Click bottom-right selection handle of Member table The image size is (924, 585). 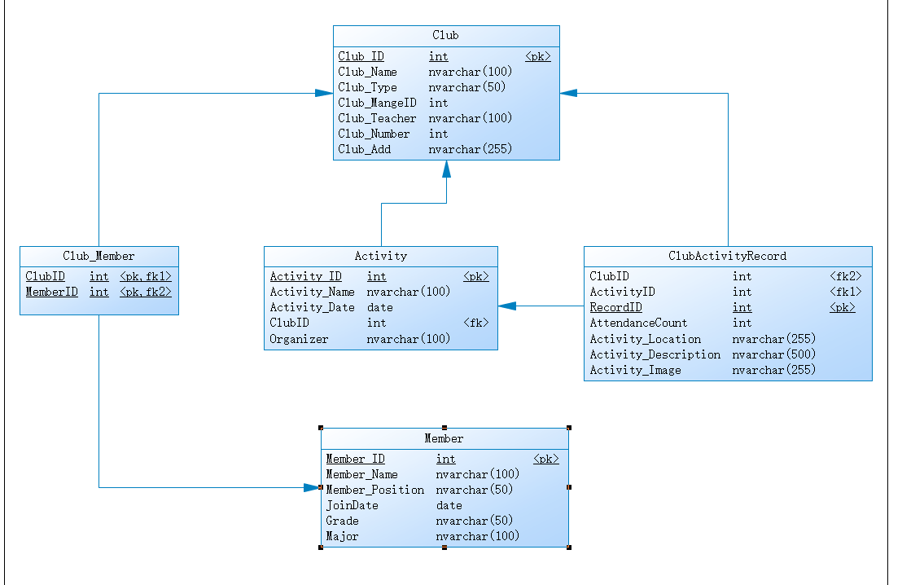pyautogui.click(x=569, y=548)
